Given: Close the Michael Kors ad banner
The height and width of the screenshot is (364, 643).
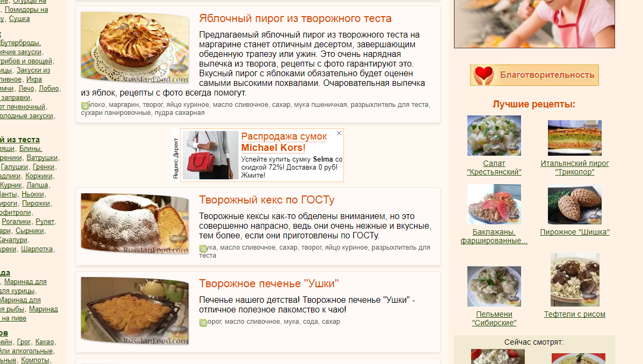Looking at the screenshot, I should point(339,133).
